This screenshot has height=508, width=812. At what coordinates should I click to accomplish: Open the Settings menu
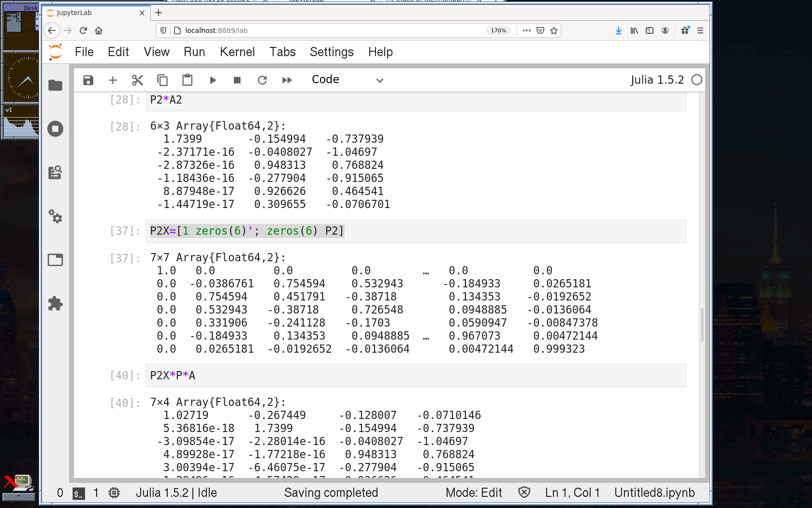pyautogui.click(x=332, y=52)
